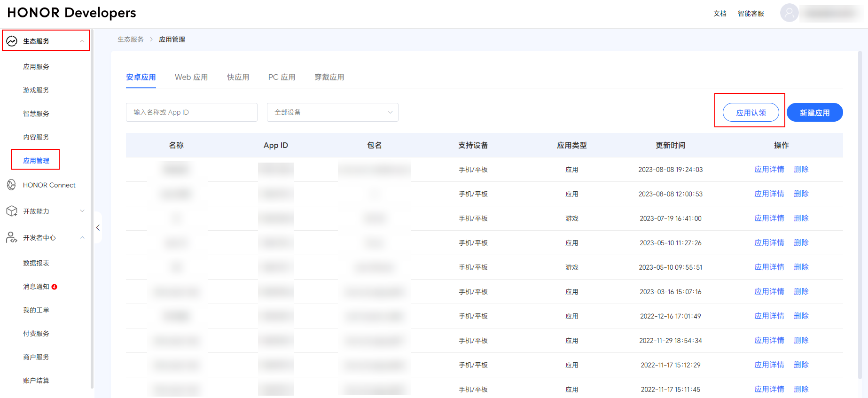Open the 全部设备 device filter dropdown
Image resolution: width=868 pixels, height=398 pixels.
[333, 112]
